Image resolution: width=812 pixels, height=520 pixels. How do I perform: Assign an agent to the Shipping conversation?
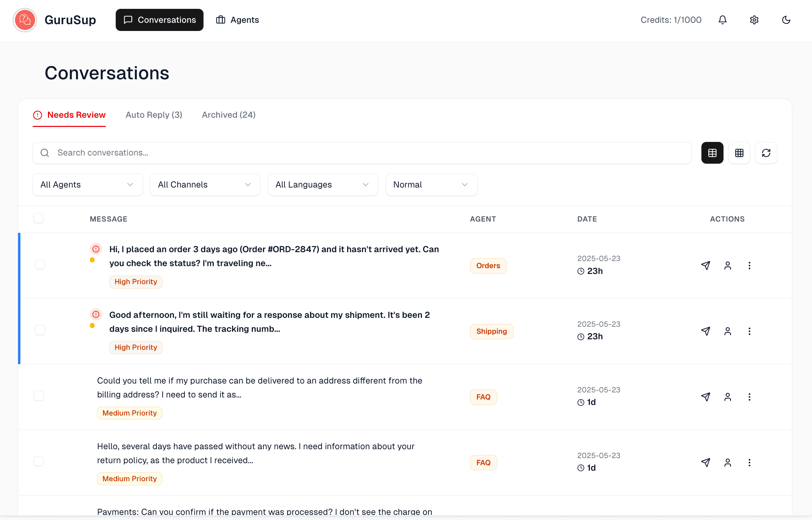pyautogui.click(x=728, y=331)
